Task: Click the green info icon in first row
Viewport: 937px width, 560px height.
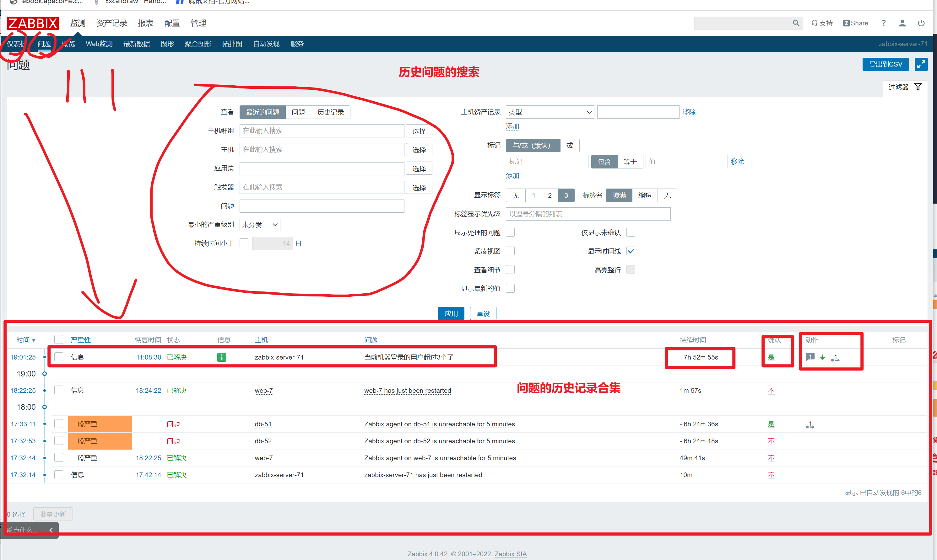Action: [x=222, y=357]
